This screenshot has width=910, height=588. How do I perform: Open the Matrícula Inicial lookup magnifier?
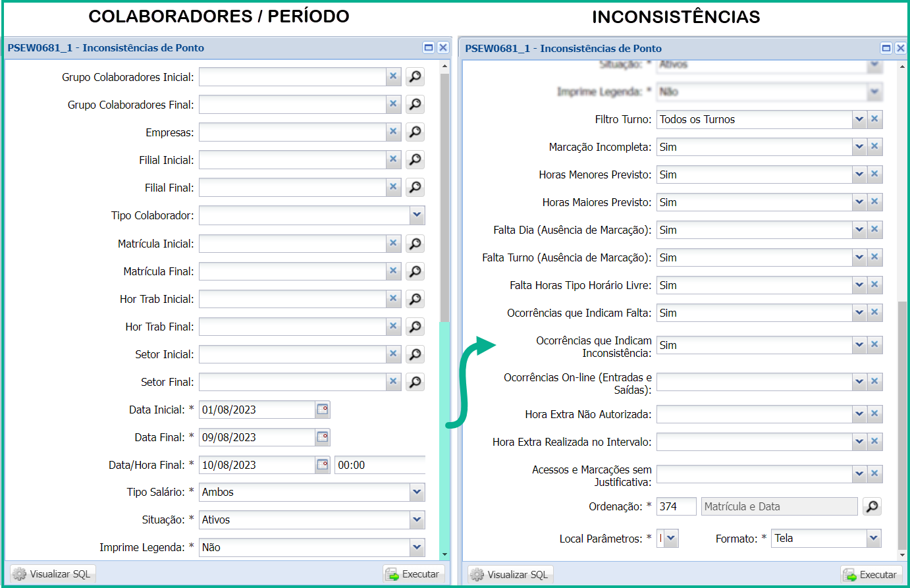(x=414, y=243)
